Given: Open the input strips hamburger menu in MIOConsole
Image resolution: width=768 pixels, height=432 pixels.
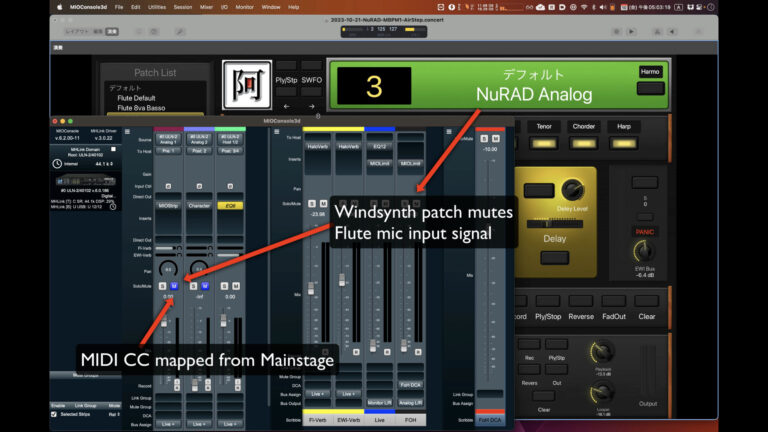Looking at the screenshot, I should 127,132.
